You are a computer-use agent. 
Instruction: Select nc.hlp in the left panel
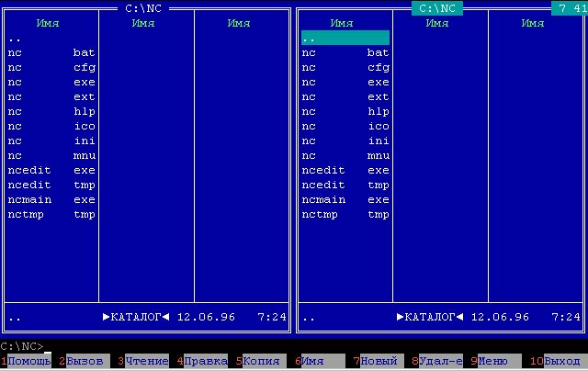pos(51,112)
